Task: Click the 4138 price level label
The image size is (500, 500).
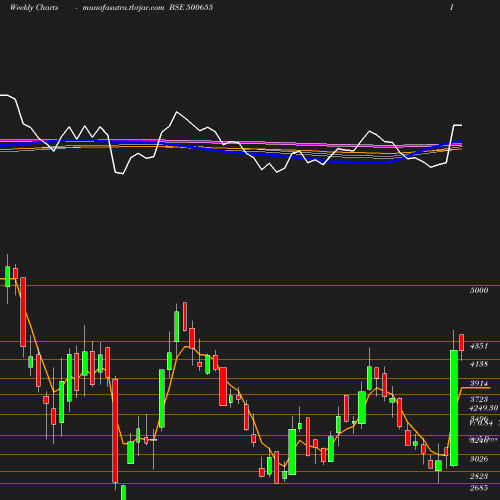Action: [x=479, y=364]
